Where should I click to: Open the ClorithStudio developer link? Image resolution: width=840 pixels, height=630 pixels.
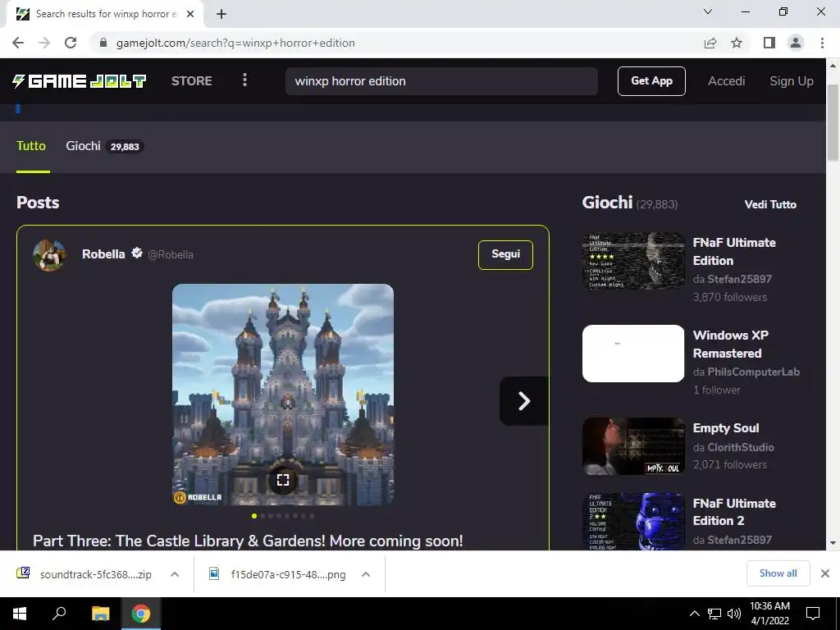click(741, 447)
